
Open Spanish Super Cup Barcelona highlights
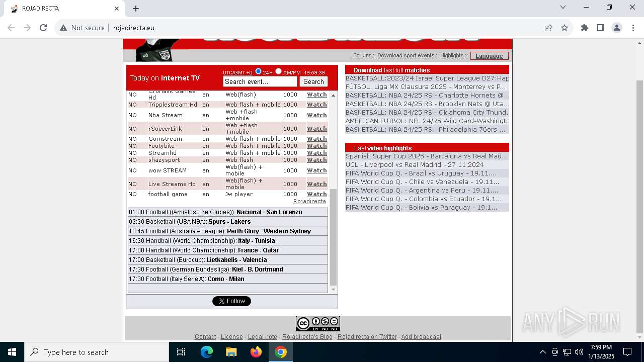427,156
